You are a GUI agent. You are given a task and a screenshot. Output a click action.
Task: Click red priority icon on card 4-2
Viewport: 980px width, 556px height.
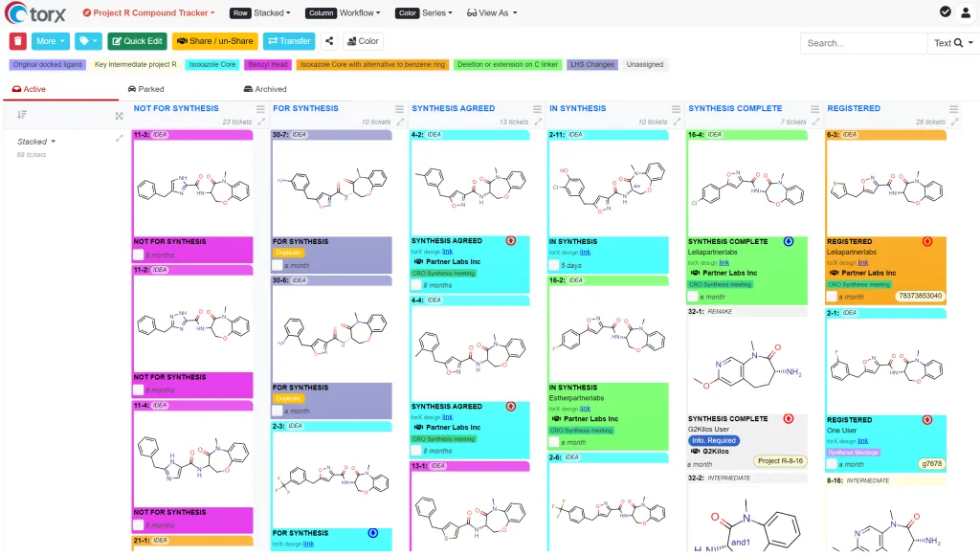[x=511, y=240]
